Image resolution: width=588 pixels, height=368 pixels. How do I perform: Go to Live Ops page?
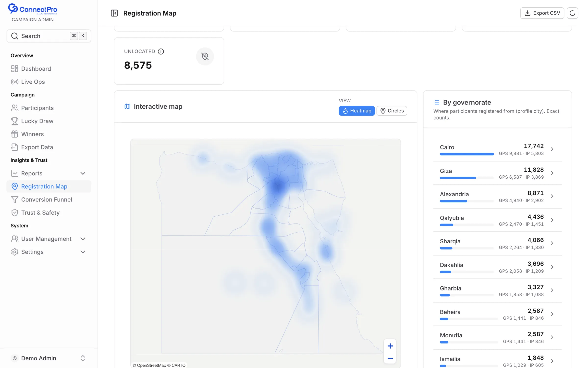49,82
